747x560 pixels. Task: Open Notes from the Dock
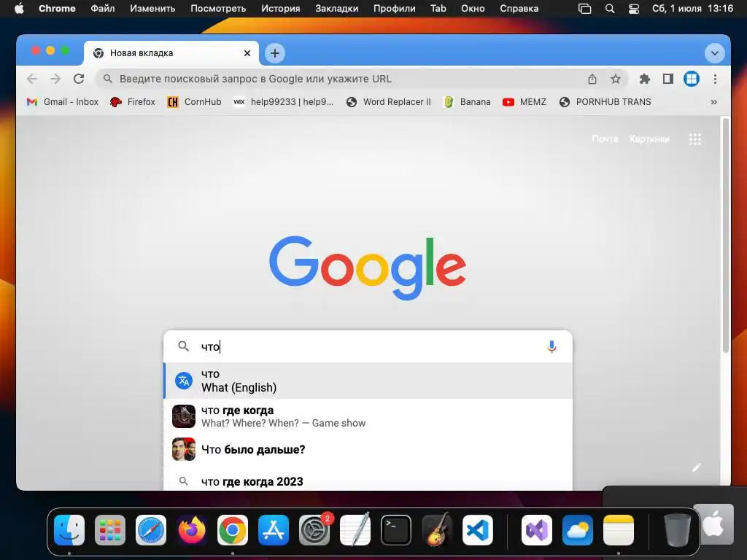(619, 530)
